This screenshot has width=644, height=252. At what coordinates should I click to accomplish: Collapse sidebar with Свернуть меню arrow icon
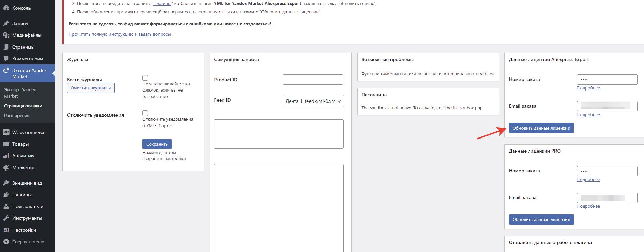6,242
